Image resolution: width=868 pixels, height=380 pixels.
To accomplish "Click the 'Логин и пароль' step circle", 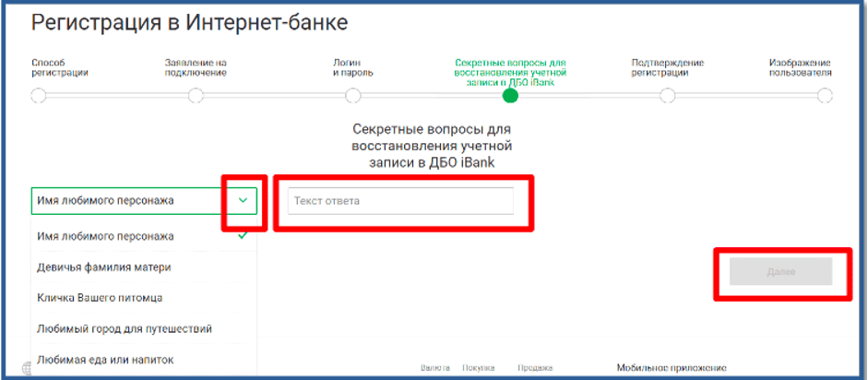I will pyautogui.click(x=352, y=96).
